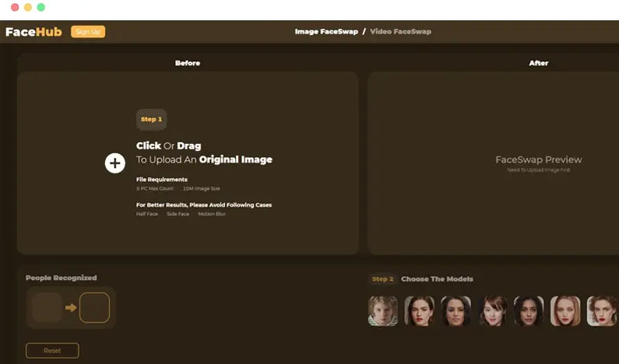Select sixth model with blonde hair

click(x=565, y=311)
